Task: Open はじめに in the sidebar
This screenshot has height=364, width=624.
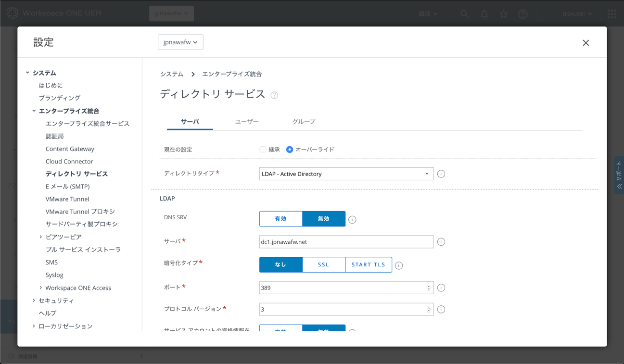Action: click(x=51, y=85)
